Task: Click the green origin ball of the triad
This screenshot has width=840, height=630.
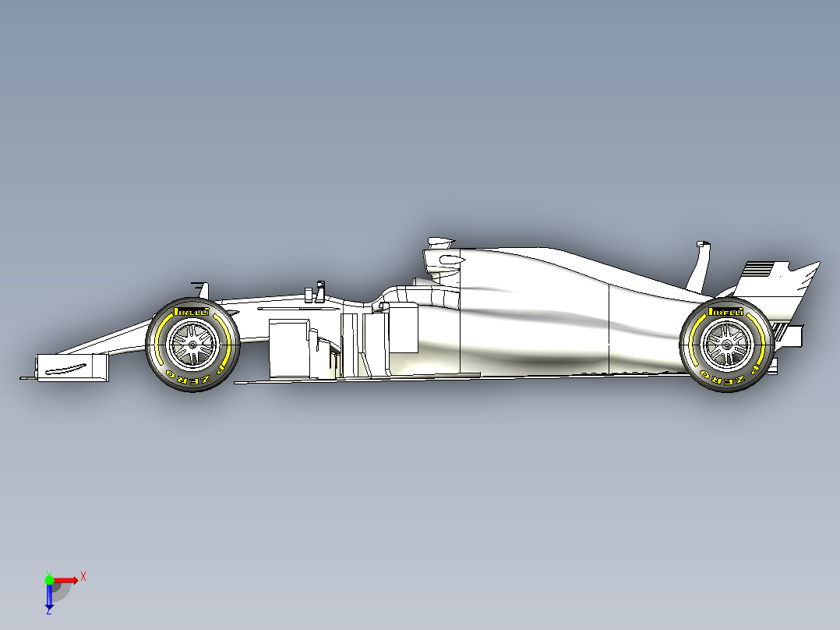Action: click(49, 580)
